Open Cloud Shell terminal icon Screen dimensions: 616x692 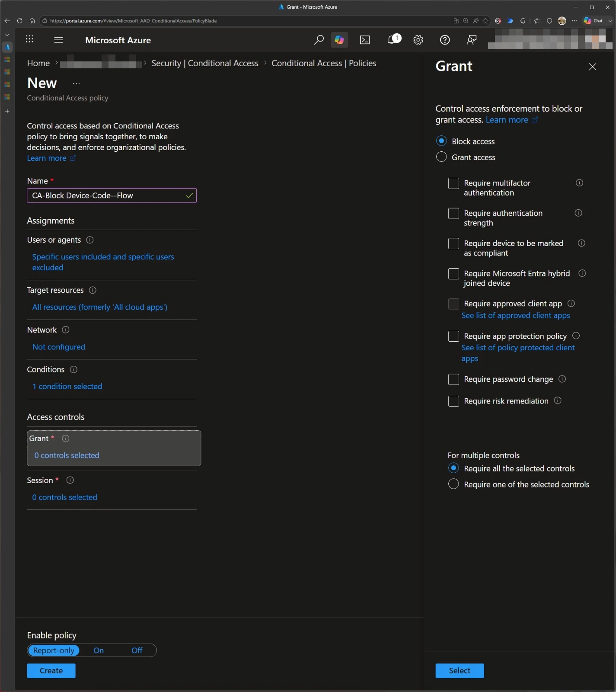365,40
